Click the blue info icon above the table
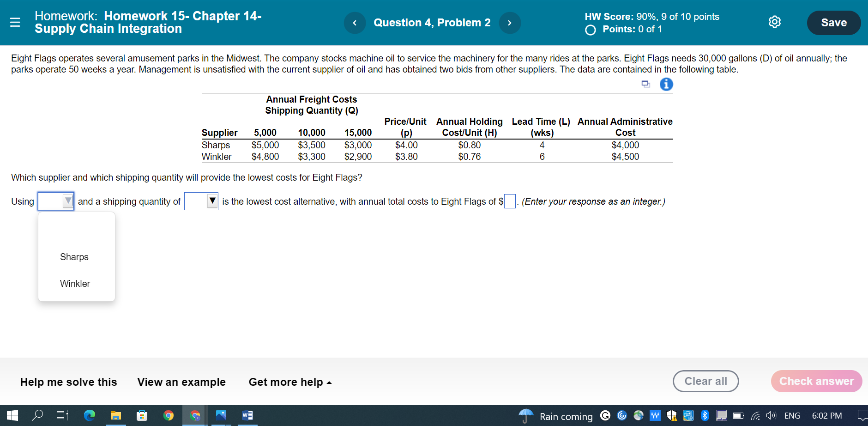The image size is (868, 426). pyautogui.click(x=666, y=84)
